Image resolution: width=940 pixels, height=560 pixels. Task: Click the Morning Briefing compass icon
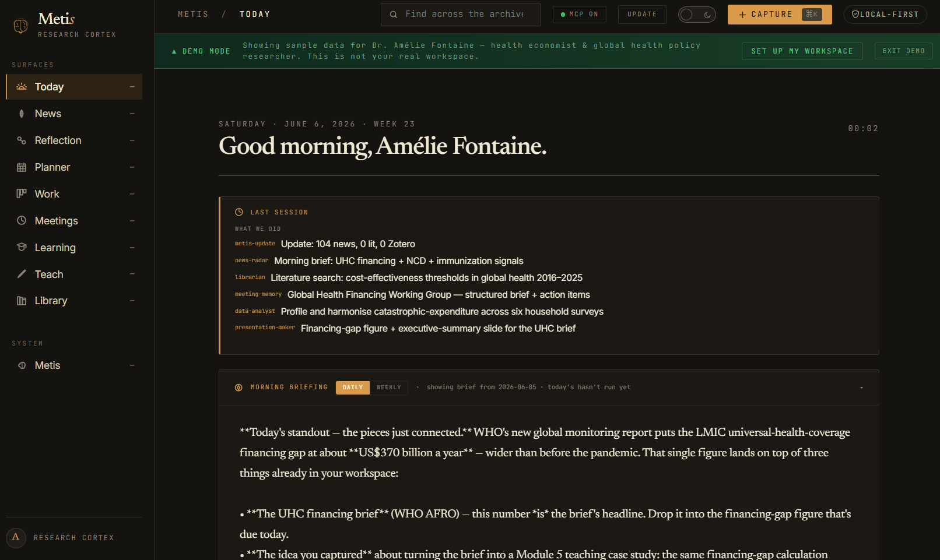coord(238,388)
